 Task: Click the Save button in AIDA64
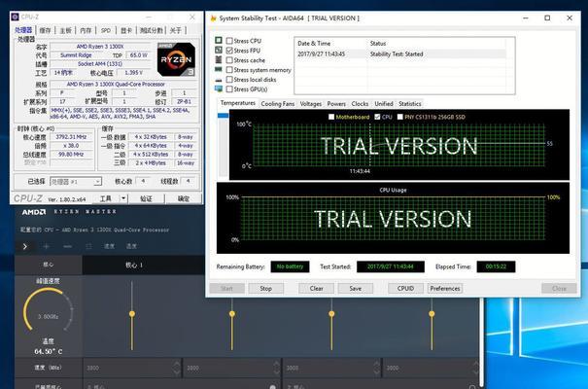pyautogui.click(x=356, y=289)
